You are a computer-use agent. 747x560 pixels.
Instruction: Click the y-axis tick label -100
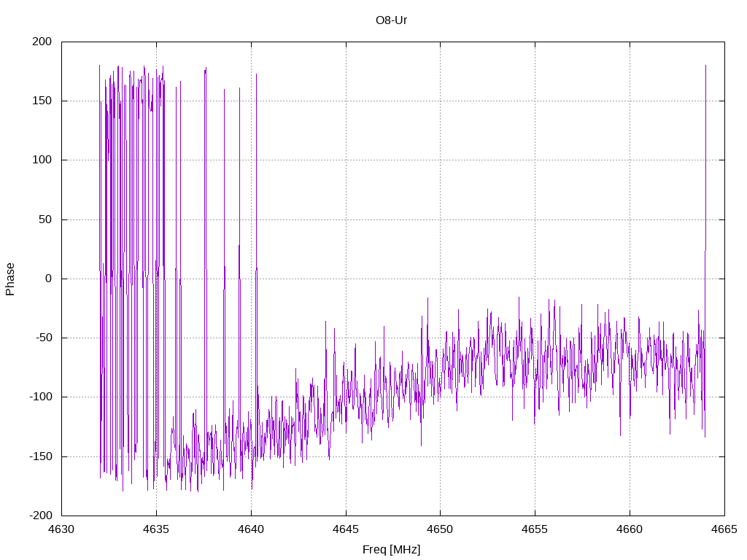[41, 397]
